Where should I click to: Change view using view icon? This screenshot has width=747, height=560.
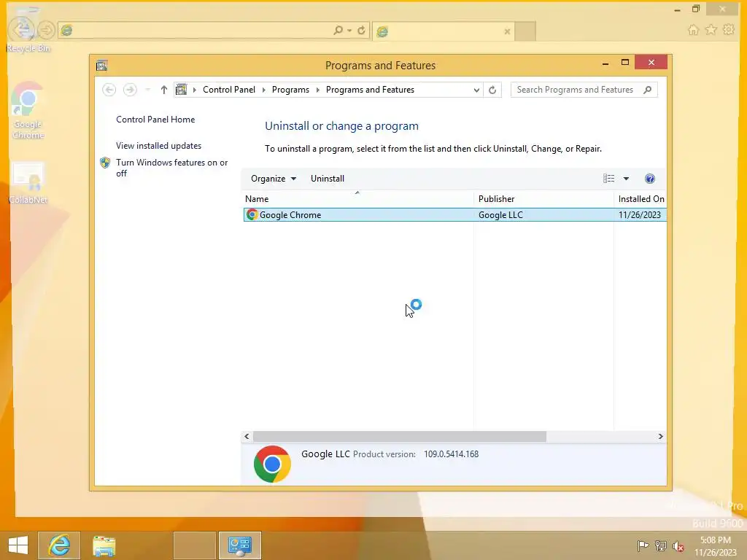pos(609,179)
